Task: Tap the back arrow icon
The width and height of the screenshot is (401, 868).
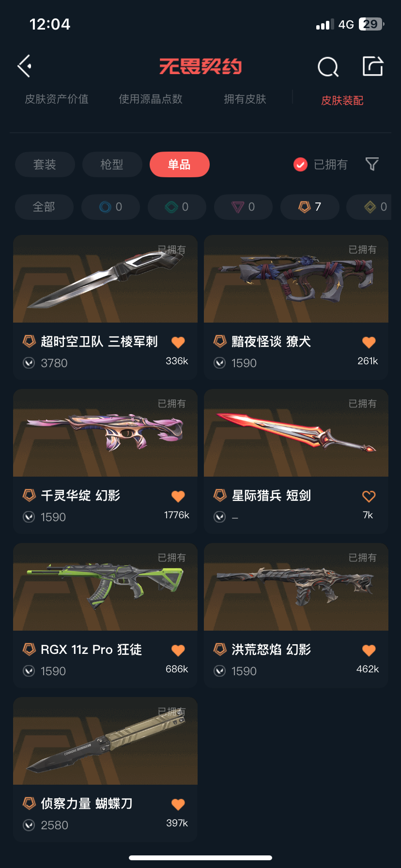Action: [25, 66]
